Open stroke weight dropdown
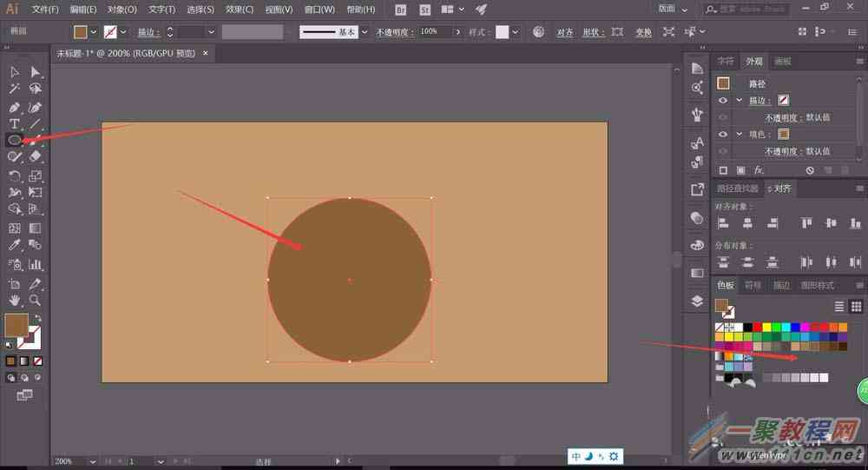 coord(211,32)
